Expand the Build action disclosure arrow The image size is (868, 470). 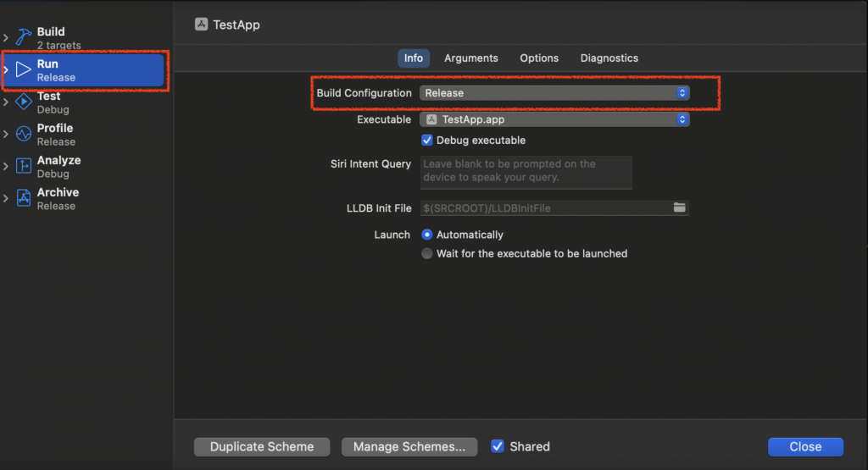[6, 38]
